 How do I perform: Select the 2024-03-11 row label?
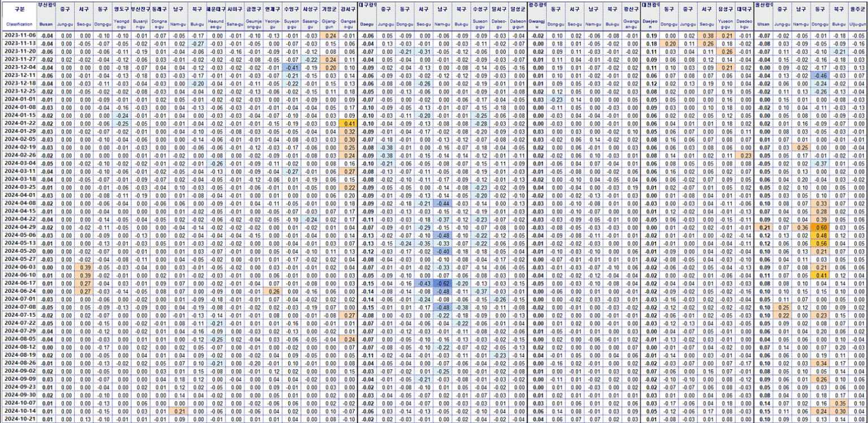(x=18, y=171)
